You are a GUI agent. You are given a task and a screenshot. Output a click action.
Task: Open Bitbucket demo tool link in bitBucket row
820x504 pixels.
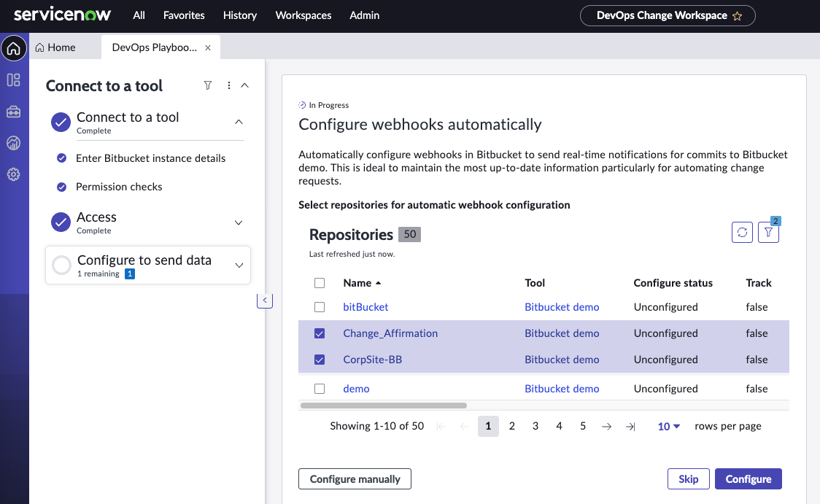(562, 307)
